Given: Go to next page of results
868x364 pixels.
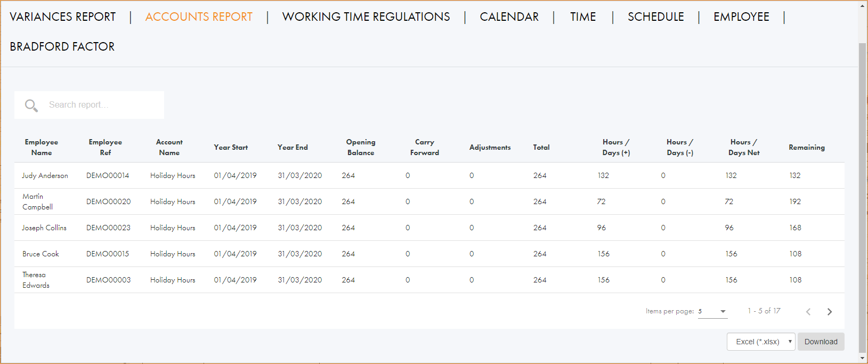Looking at the screenshot, I should pyautogui.click(x=829, y=312).
